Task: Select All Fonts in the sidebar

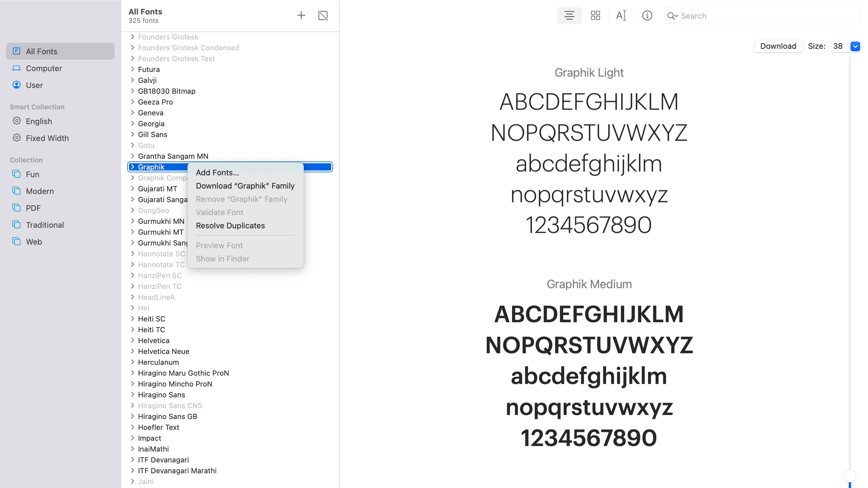Action: click(60, 51)
